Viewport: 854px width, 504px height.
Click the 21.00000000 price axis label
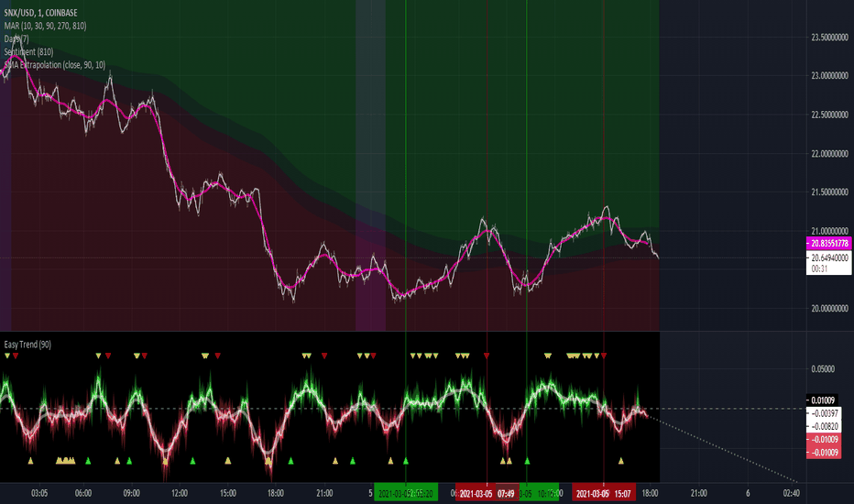pyautogui.click(x=829, y=231)
